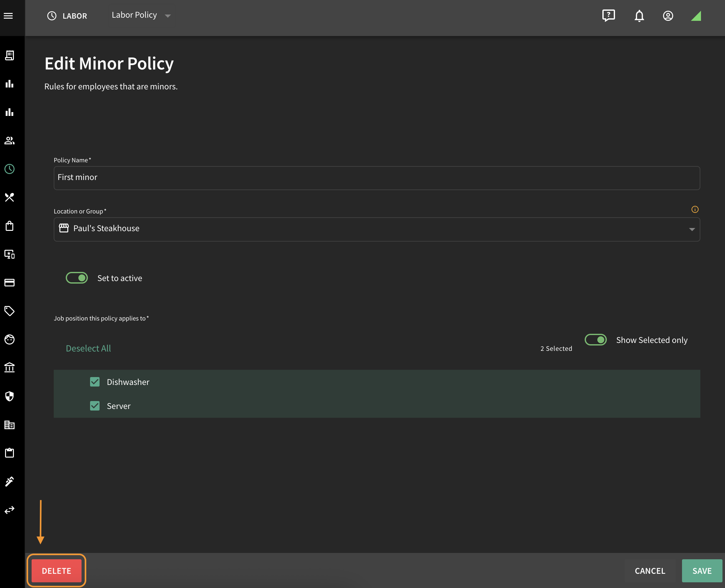
Task: Open the hamburger menu
Action: [x=9, y=15]
